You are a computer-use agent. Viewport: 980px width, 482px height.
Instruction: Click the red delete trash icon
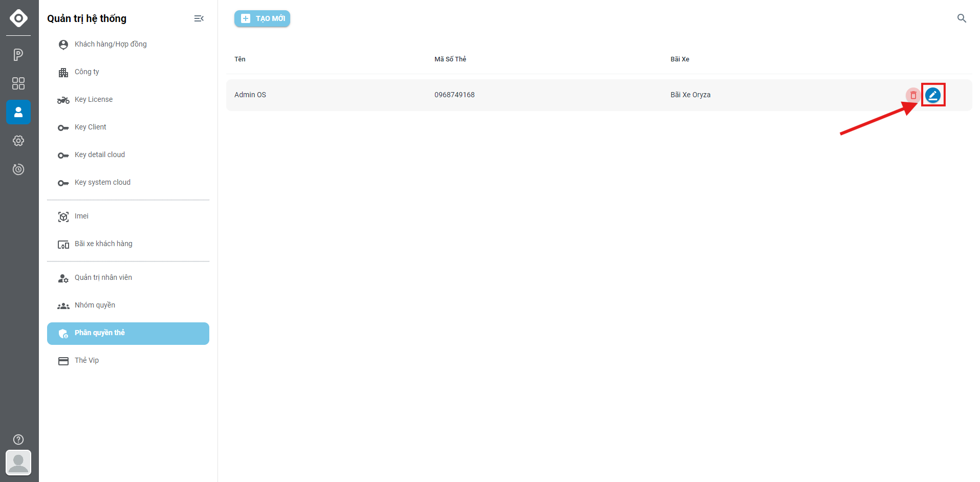pyautogui.click(x=913, y=95)
